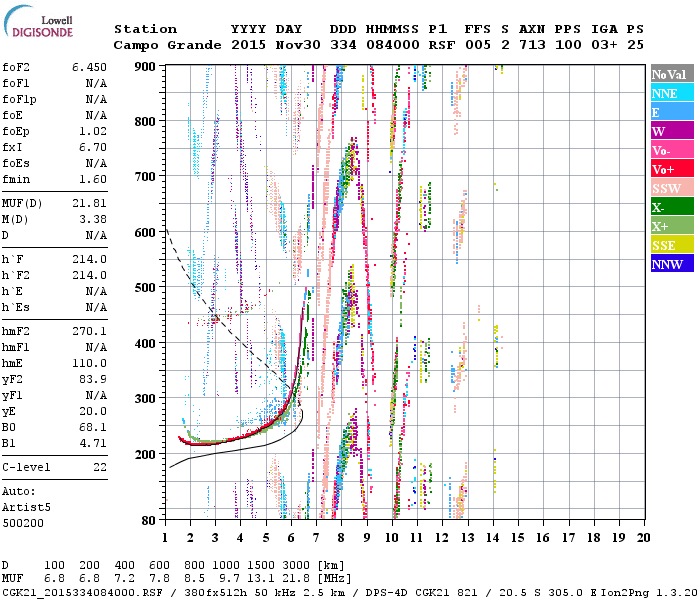Click the AXN value 713

[532, 45]
